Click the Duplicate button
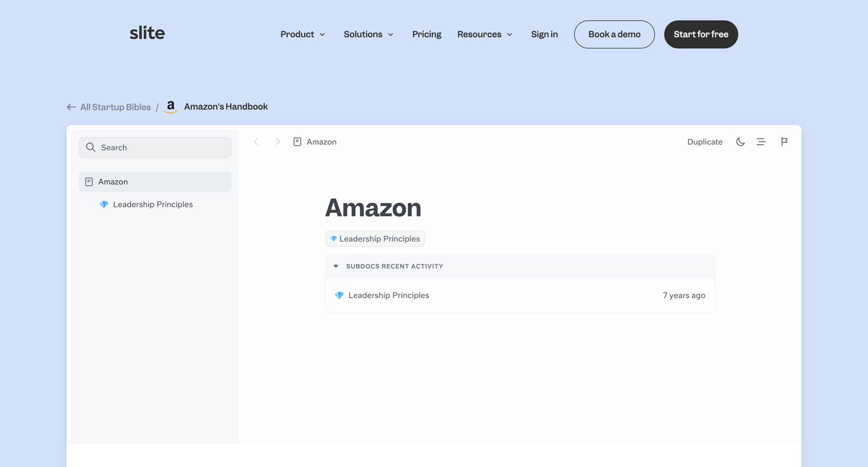The height and width of the screenshot is (467, 868). pos(705,142)
